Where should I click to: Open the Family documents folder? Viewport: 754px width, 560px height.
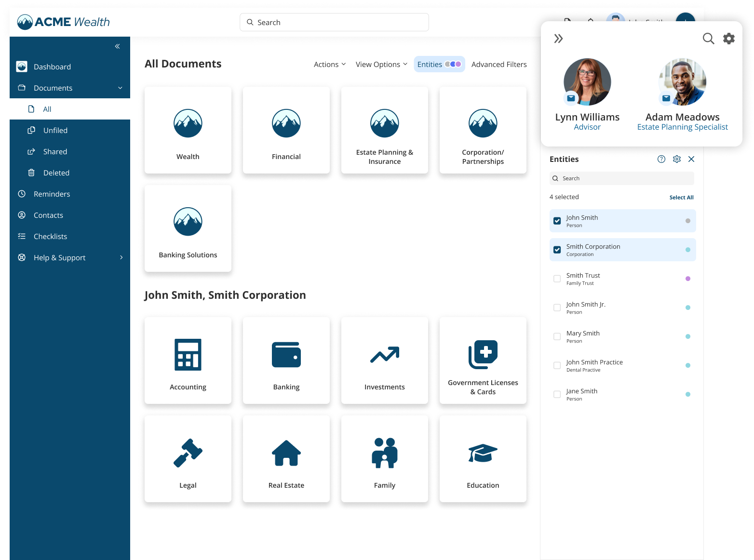point(384,453)
